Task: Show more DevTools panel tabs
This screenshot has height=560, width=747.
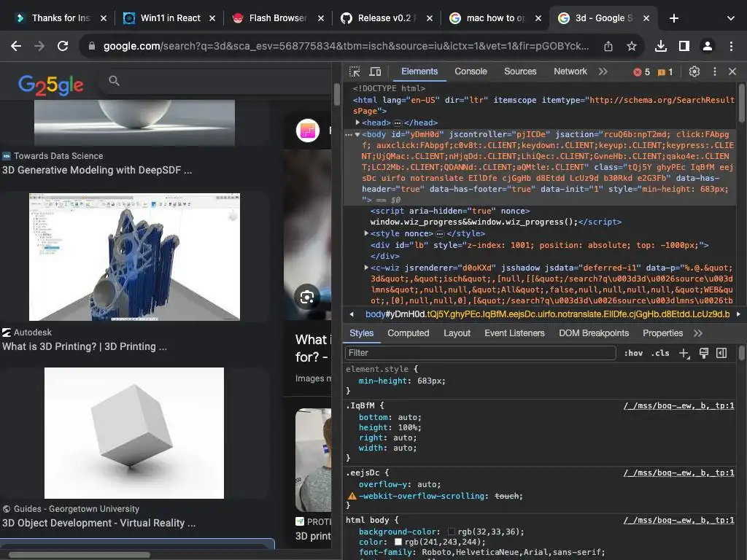Action: (603, 71)
